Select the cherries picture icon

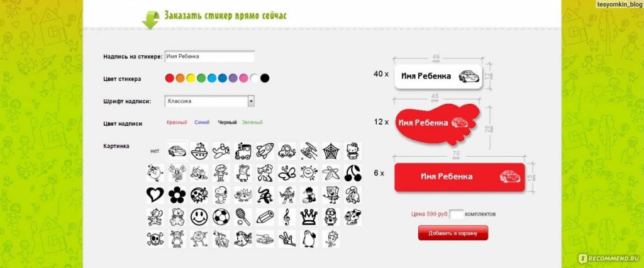[353, 173]
